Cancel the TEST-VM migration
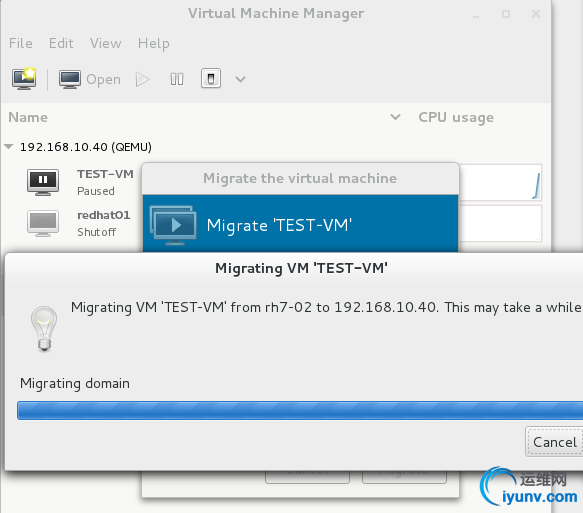Image resolution: width=583 pixels, height=513 pixels. pos(555,442)
